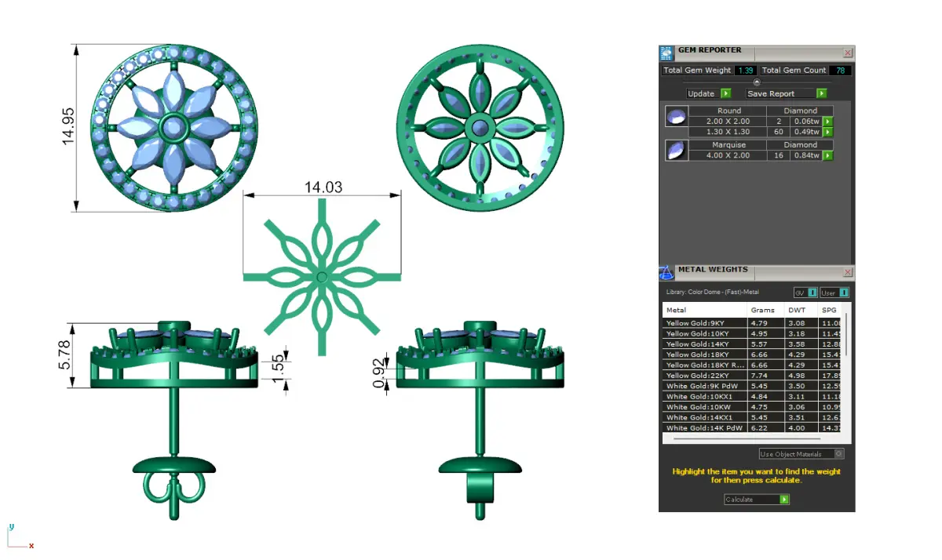
Task: Select the Yellow Gold:14KY row
Action: tap(752, 344)
